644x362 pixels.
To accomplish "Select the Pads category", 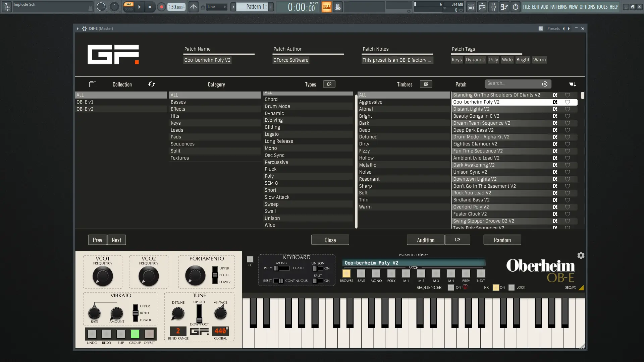I will (x=176, y=137).
